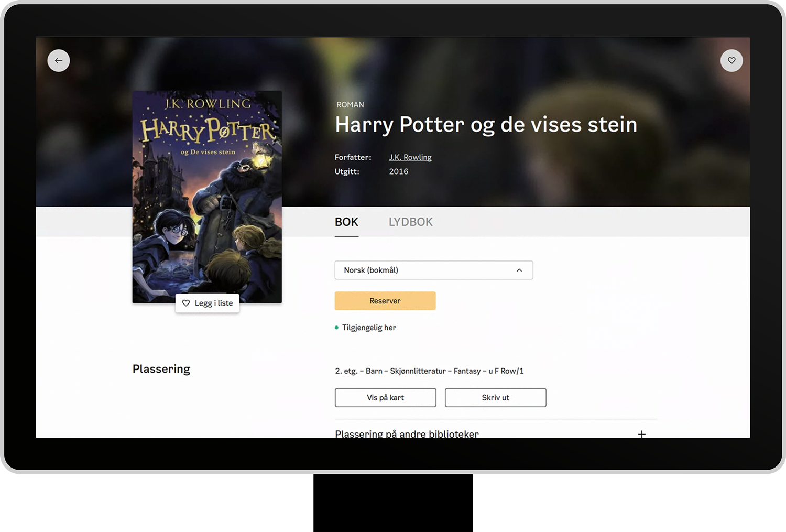This screenshot has height=532, width=786.
Task: Click the 'ROMAN' genre label
Action: pyautogui.click(x=350, y=105)
